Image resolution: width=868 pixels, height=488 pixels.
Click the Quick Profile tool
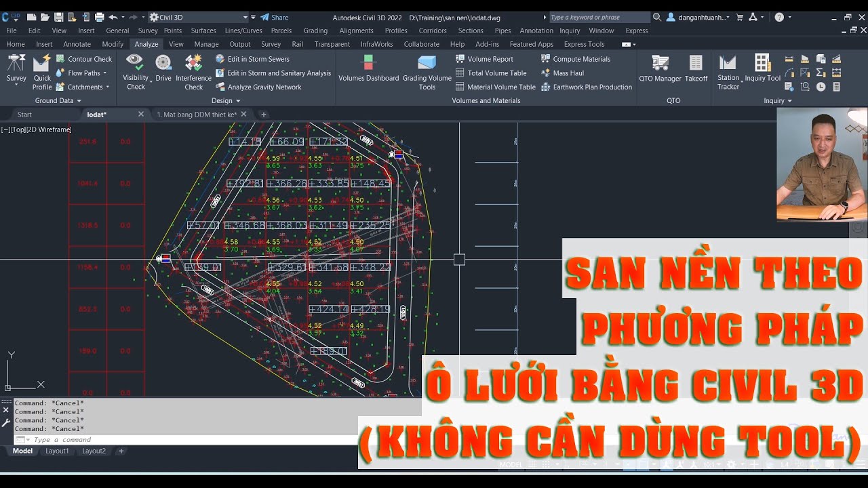42,72
